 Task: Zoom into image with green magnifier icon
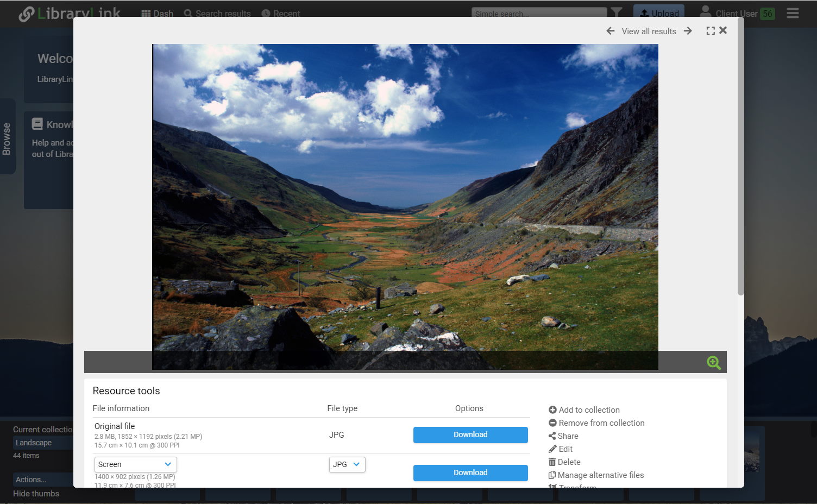(714, 362)
